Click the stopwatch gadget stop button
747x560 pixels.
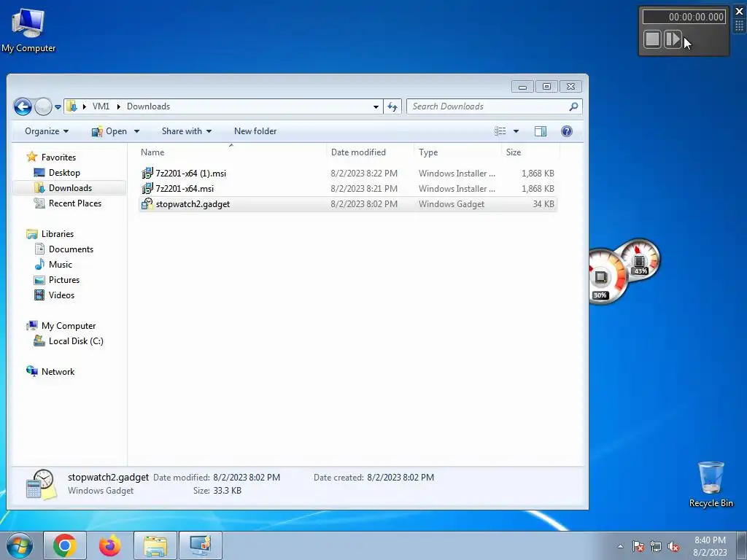pyautogui.click(x=652, y=39)
